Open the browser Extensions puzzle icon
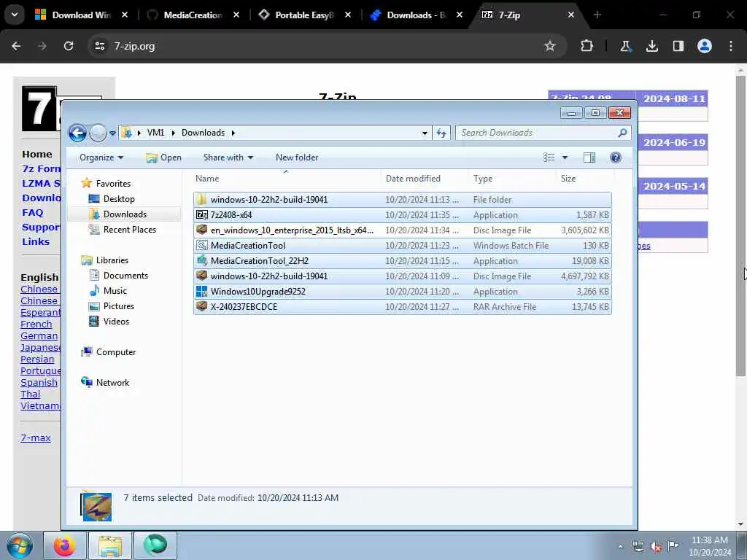Screen dimensions: 747x560 pos(587,46)
